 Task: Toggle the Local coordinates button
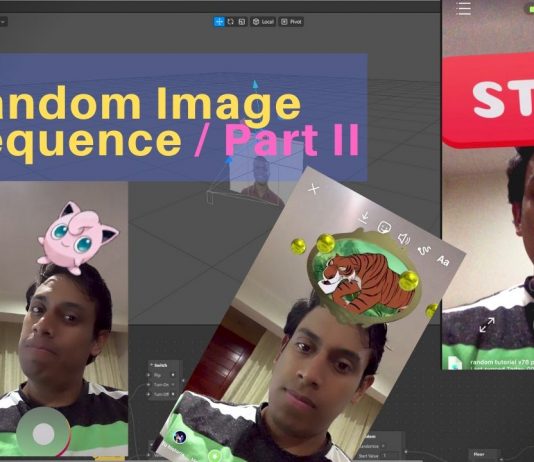point(263,22)
